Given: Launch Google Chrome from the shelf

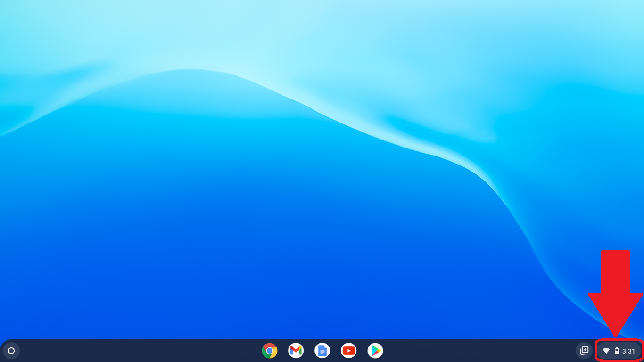Looking at the screenshot, I should 270,351.
